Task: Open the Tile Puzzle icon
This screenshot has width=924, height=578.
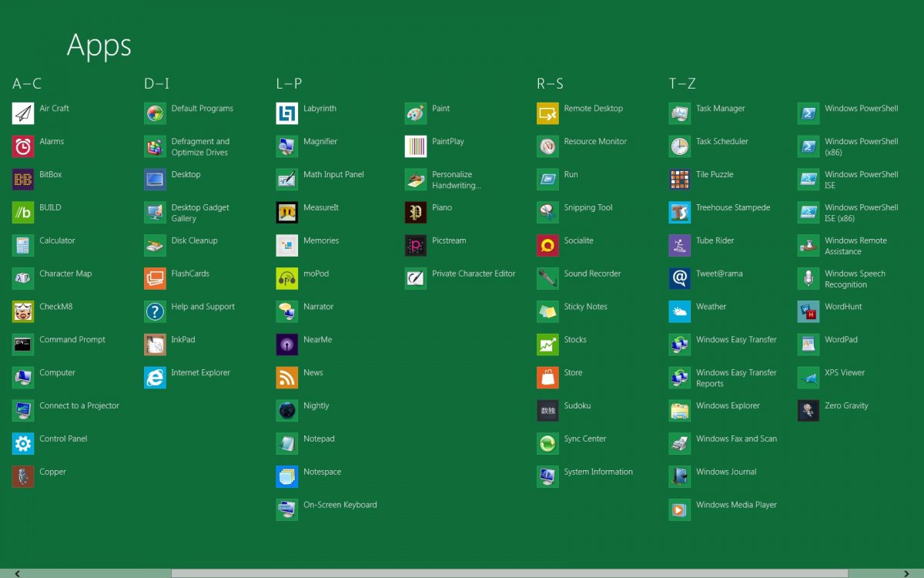Action: coord(680,180)
